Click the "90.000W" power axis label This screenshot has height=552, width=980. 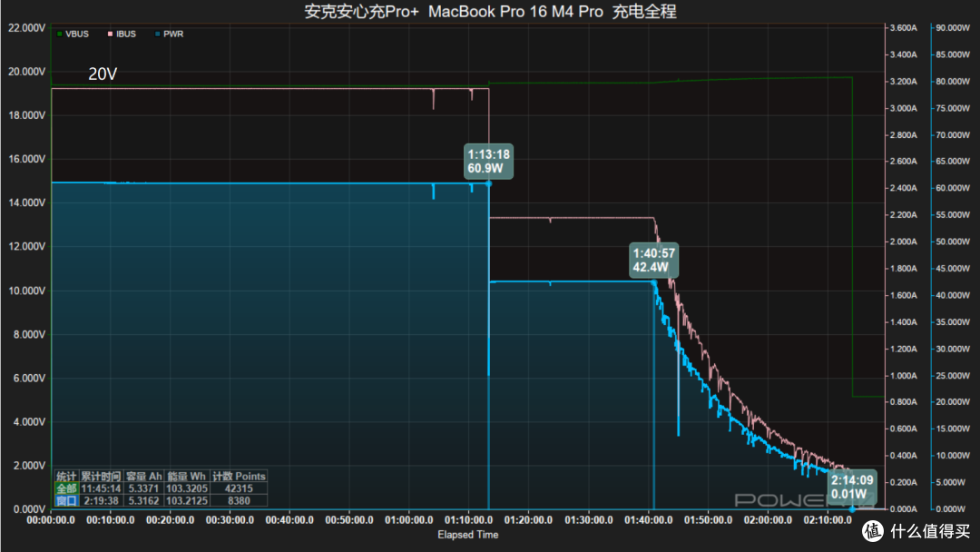(x=953, y=28)
